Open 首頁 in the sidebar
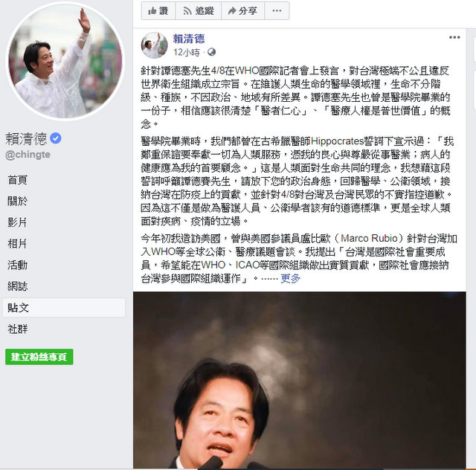Image resolution: width=476 pixels, height=470 pixels. coord(18,180)
